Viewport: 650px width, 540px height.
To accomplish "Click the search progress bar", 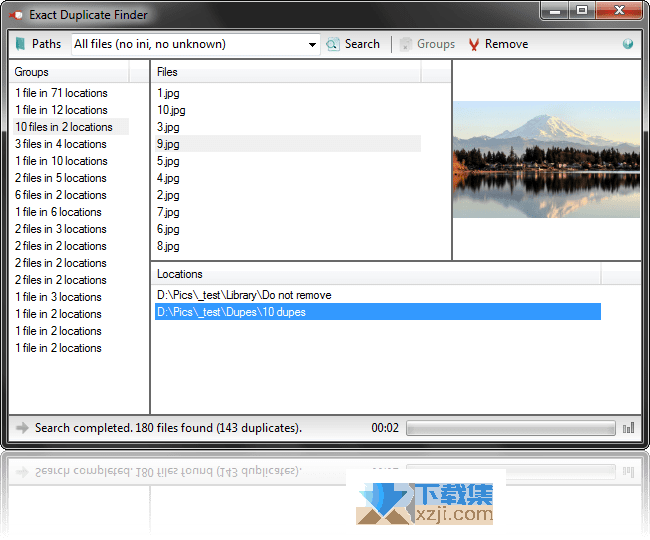I will pyautogui.click(x=510, y=428).
